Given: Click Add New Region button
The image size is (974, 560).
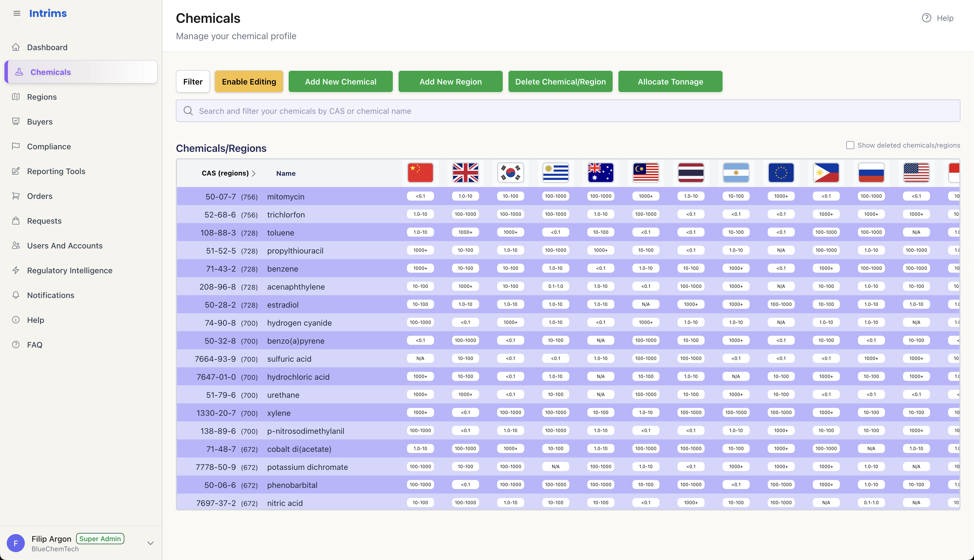Looking at the screenshot, I should (450, 81).
